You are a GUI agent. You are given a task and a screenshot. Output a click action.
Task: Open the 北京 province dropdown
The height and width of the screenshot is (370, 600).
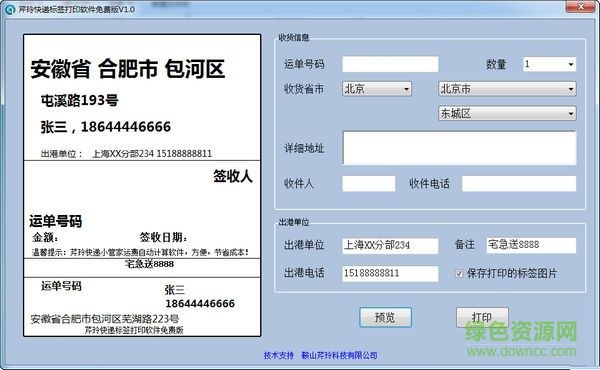[377, 89]
